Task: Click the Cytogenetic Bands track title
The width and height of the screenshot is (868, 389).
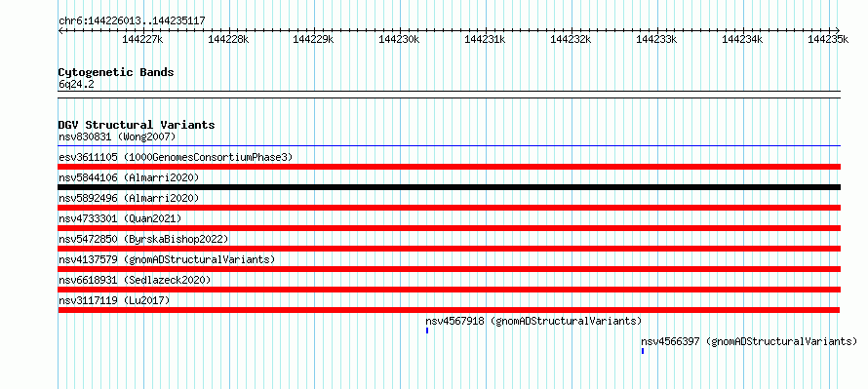Action: [116, 72]
